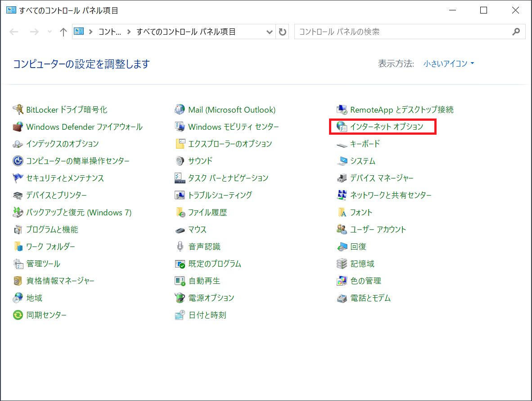Open the ユーザー アカウント people icon
Image resolution: width=532 pixels, height=401 pixels.
[342, 229]
